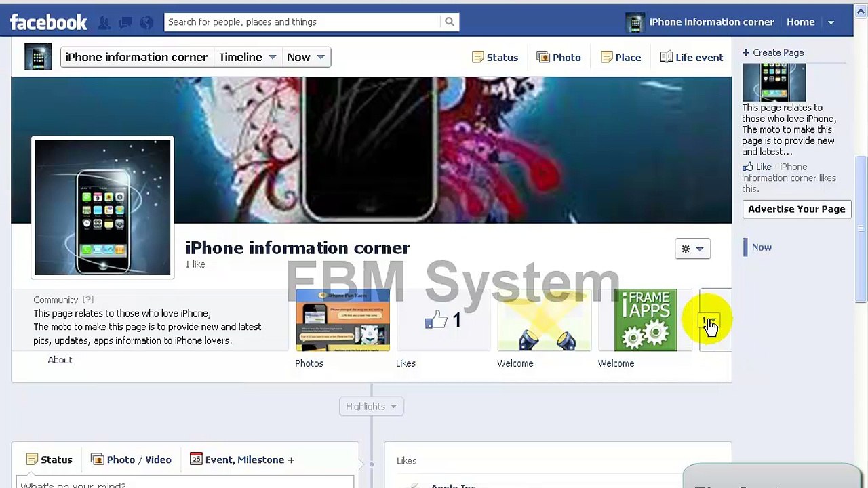
Task: Open the Likes thumbs-up tile
Action: click(x=443, y=320)
